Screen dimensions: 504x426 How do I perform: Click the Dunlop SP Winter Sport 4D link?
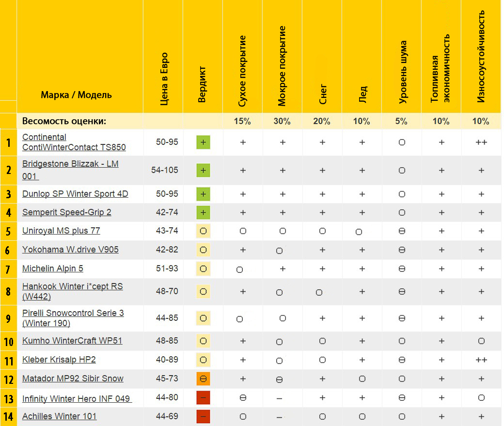75,194
